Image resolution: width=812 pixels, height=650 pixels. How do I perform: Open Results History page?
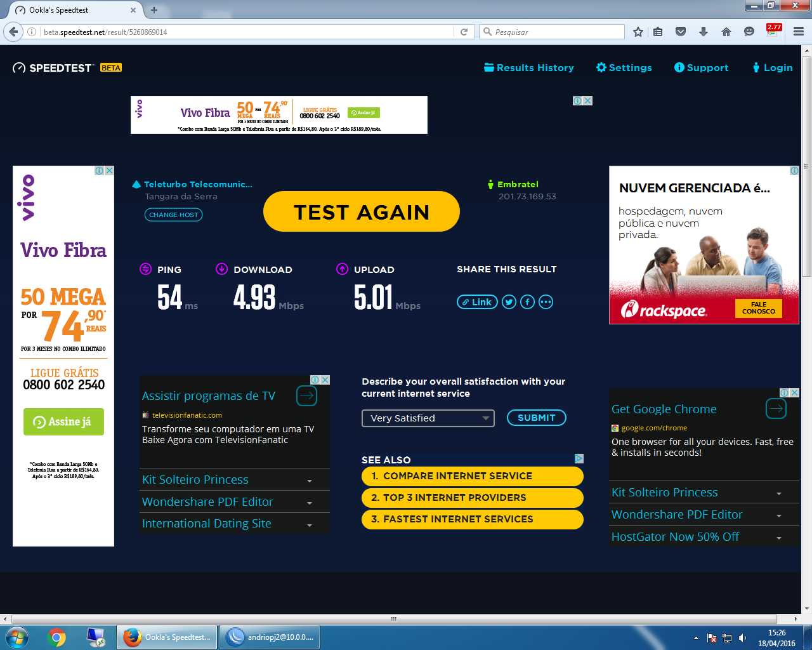coord(529,68)
